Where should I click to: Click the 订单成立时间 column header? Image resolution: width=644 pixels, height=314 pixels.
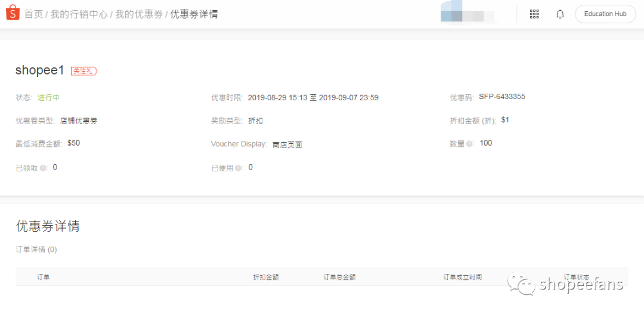(x=463, y=278)
